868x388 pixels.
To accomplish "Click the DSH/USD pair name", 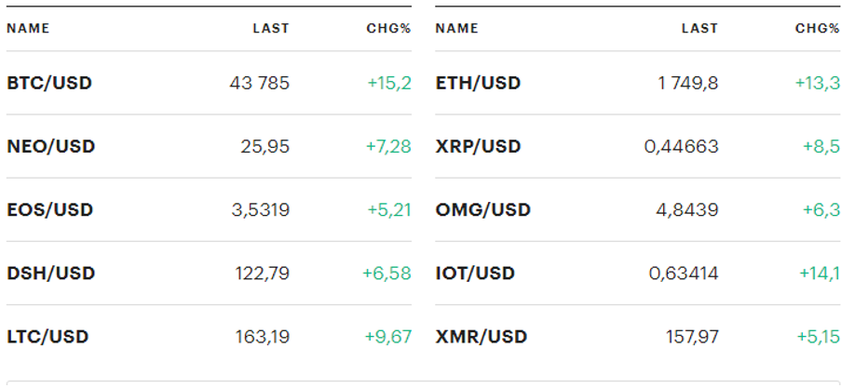I will pyautogui.click(x=51, y=273).
